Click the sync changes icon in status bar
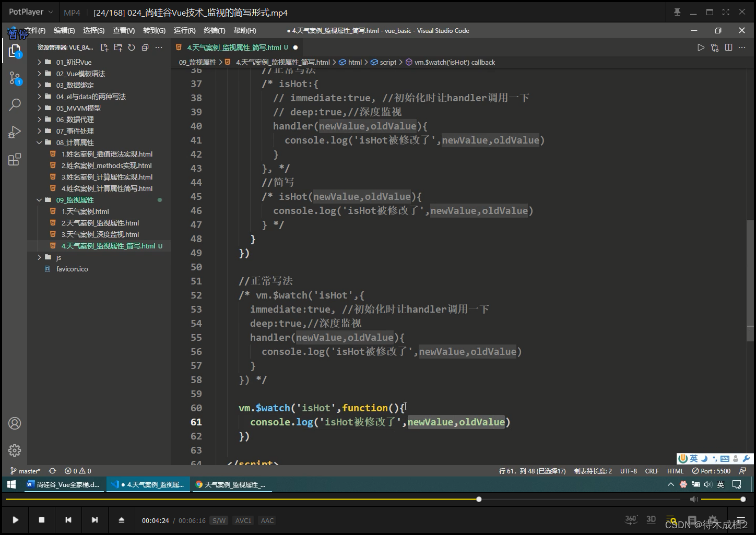Screen dimensions: 756x535 52,471
